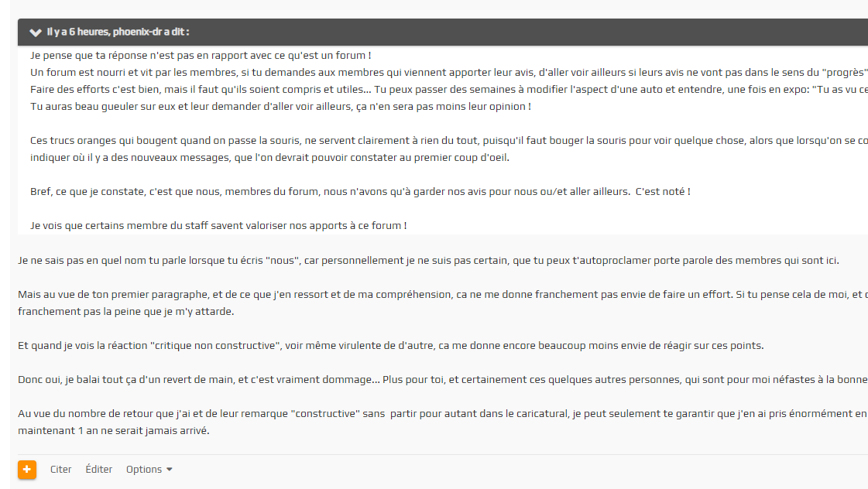
Task: Click Éditer to edit the post
Action: pyautogui.click(x=99, y=470)
